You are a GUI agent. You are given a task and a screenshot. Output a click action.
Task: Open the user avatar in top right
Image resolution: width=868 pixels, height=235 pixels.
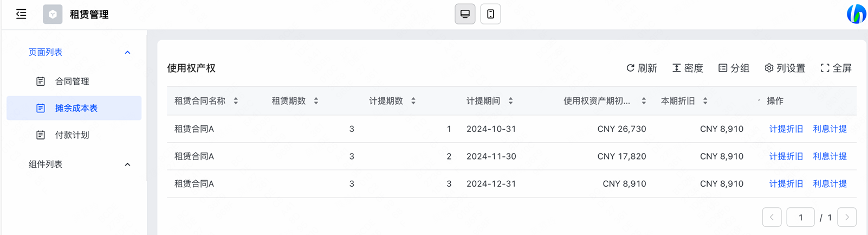[857, 14]
